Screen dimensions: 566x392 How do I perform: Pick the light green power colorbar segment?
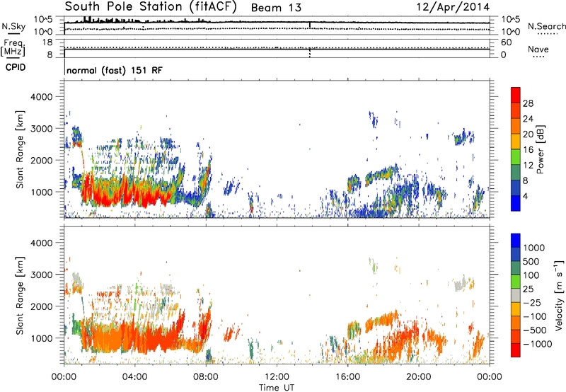[516, 157]
